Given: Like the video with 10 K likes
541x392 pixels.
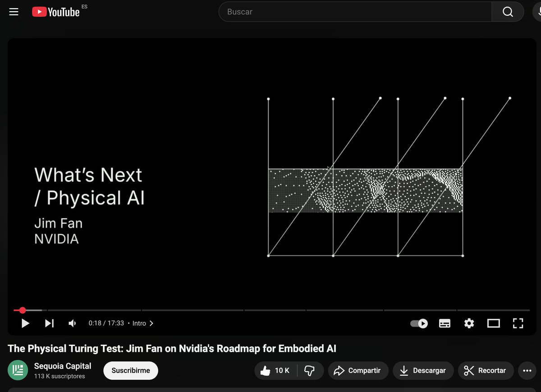Looking at the screenshot, I should [x=275, y=370].
